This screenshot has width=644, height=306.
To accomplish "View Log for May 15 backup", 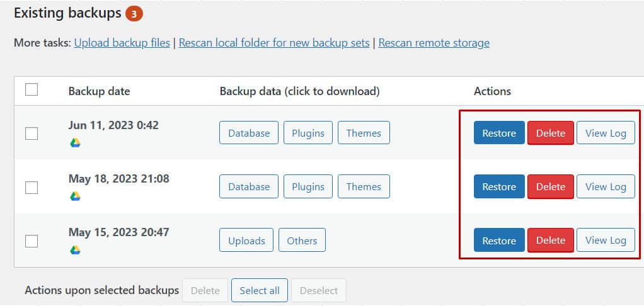I will pyautogui.click(x=606, y=241).
